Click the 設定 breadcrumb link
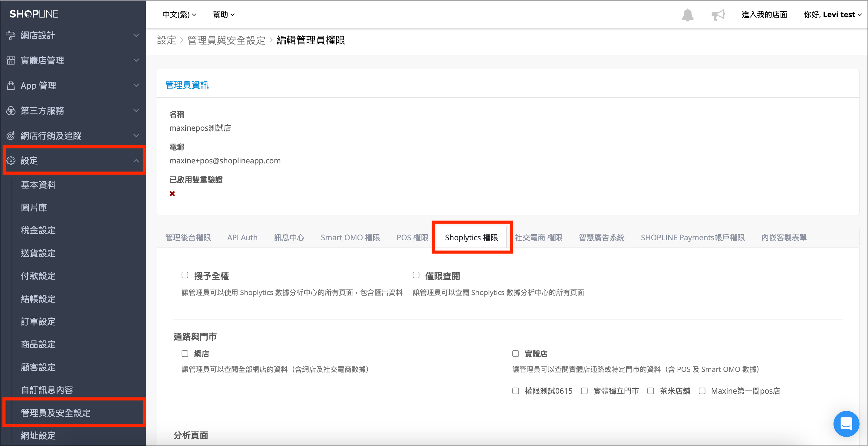The height and width of the screenshot is (446, 868). click(166, 41)
